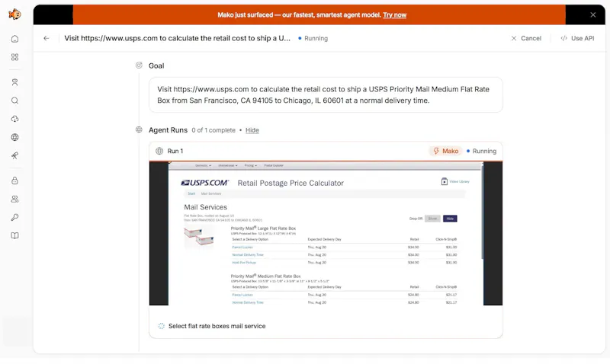Viewport: 610px width, 364px height.
Task: Open the home icon in sidebar
Action: click(14, 39)
